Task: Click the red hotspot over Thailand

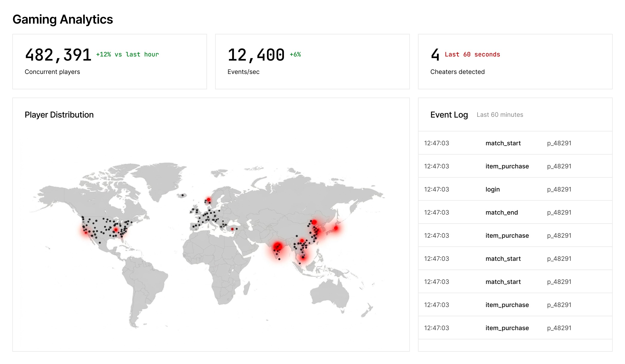Action: [303, 257]
